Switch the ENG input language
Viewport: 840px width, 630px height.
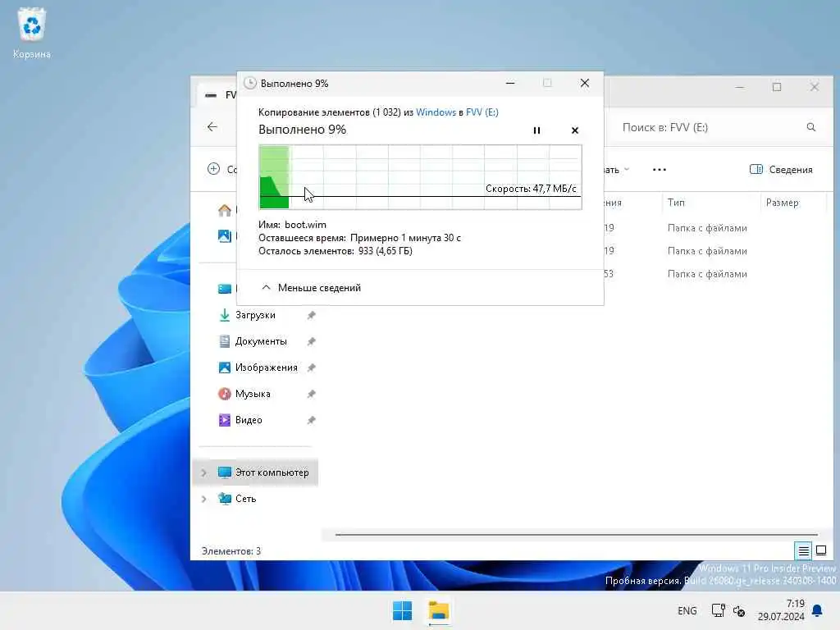click(x=687, y=610)
